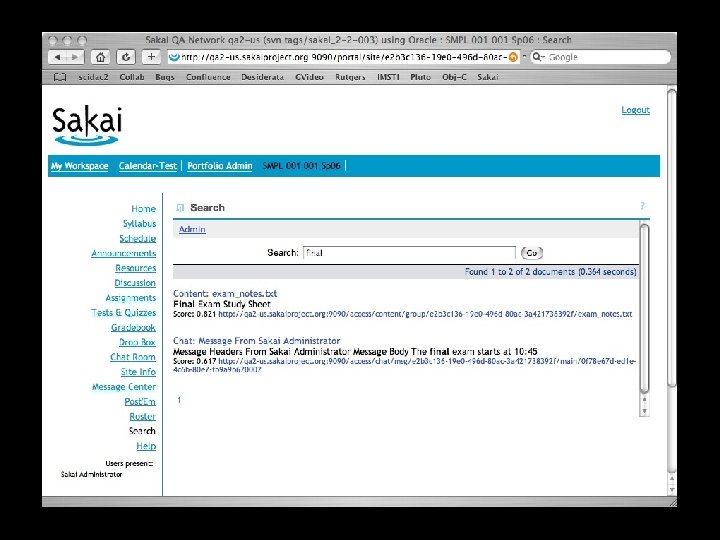Click the inner frame scroll down arrow

pyautogui.click(x=644, y=411)
